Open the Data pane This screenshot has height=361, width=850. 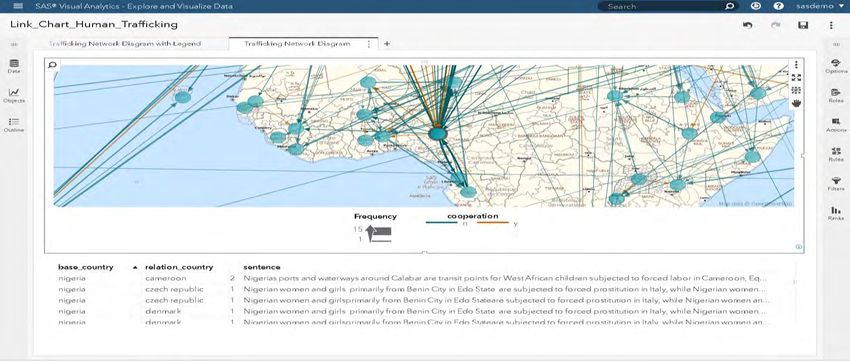point(14,67)
